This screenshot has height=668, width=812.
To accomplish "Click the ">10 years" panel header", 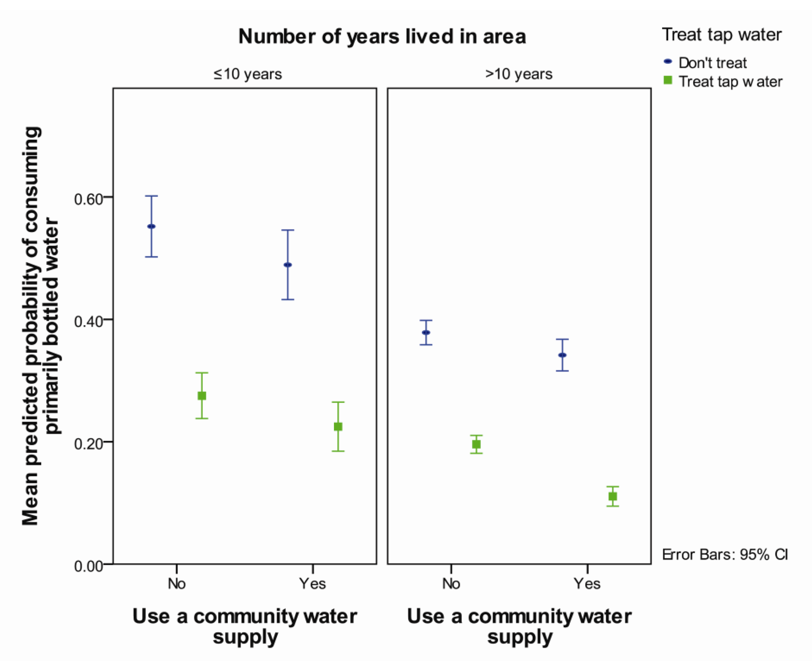I will [x=519, y=74].
